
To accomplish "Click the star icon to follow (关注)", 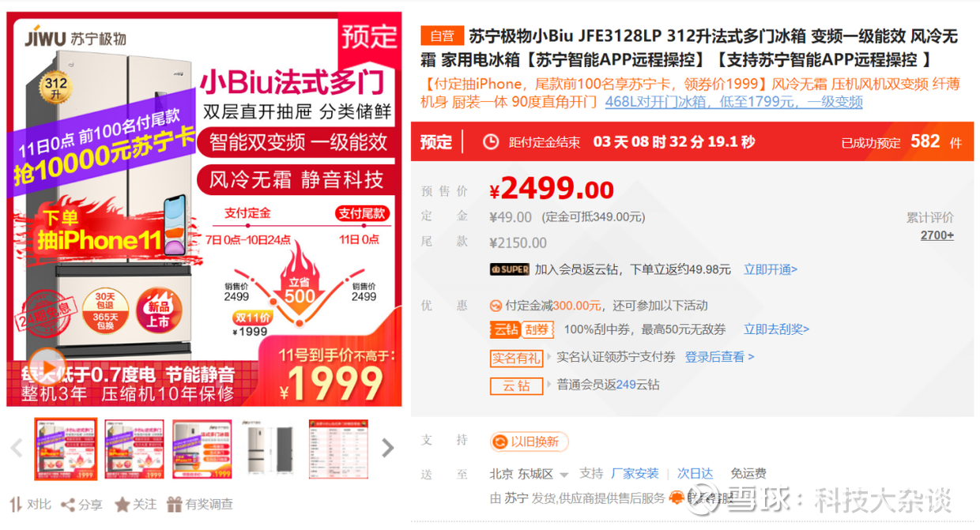I will coord(122,504).
